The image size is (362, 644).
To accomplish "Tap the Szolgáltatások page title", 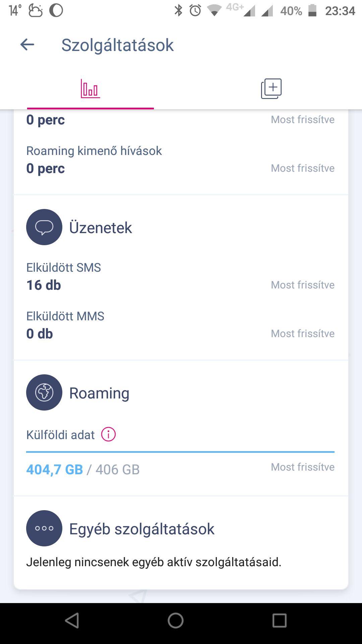I will pyautogui.click(x=117, y=45).
